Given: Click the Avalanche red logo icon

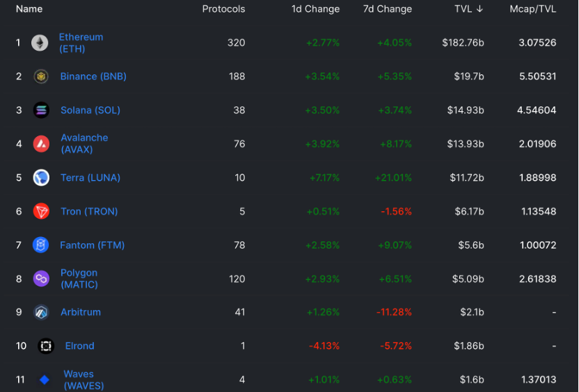Looking at the screenshot, I should [42, 144].
